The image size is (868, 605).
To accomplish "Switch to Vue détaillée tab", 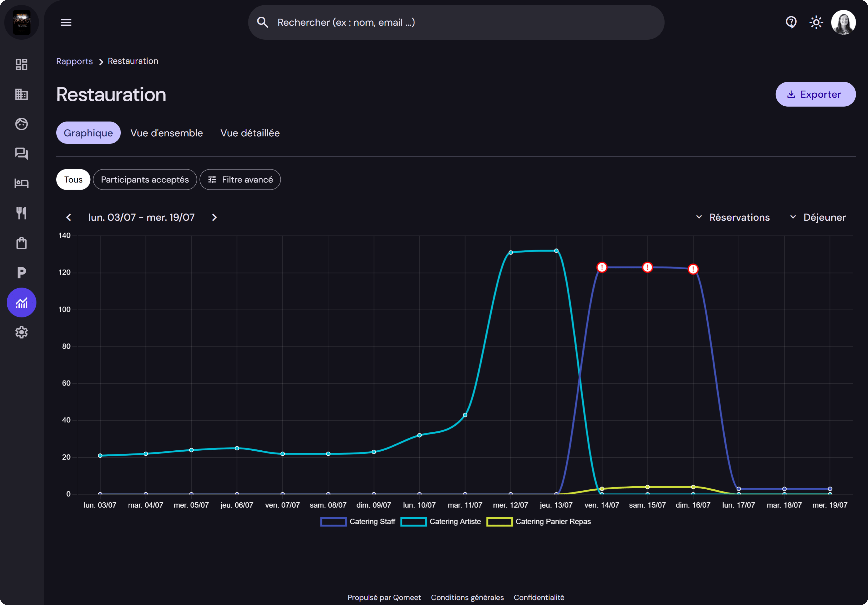I will 250,133.
